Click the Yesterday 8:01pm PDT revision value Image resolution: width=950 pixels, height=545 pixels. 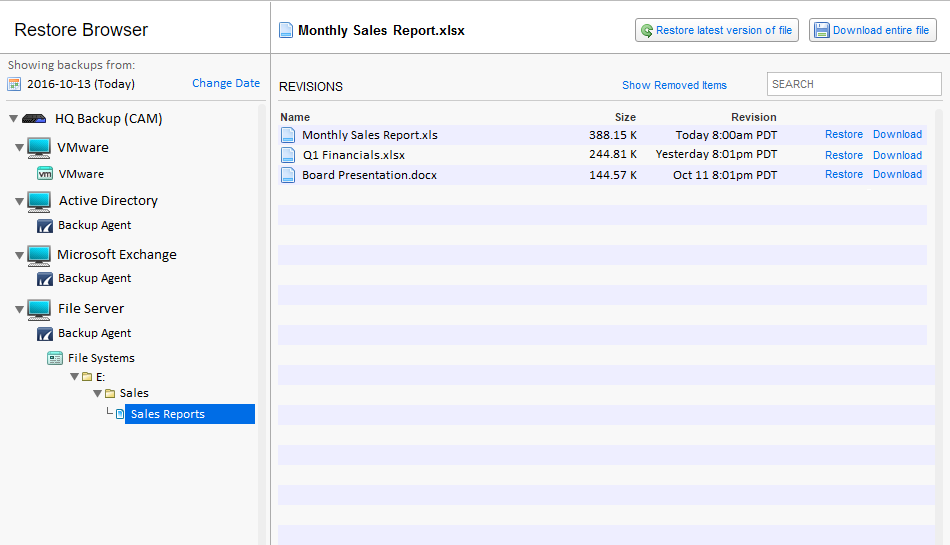pos(716,154)
